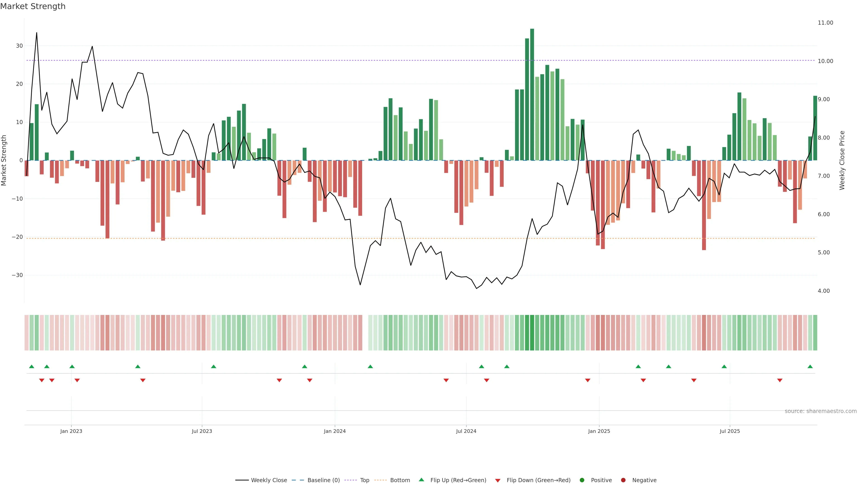Click the Market Strength chart title

coord(33,6)
